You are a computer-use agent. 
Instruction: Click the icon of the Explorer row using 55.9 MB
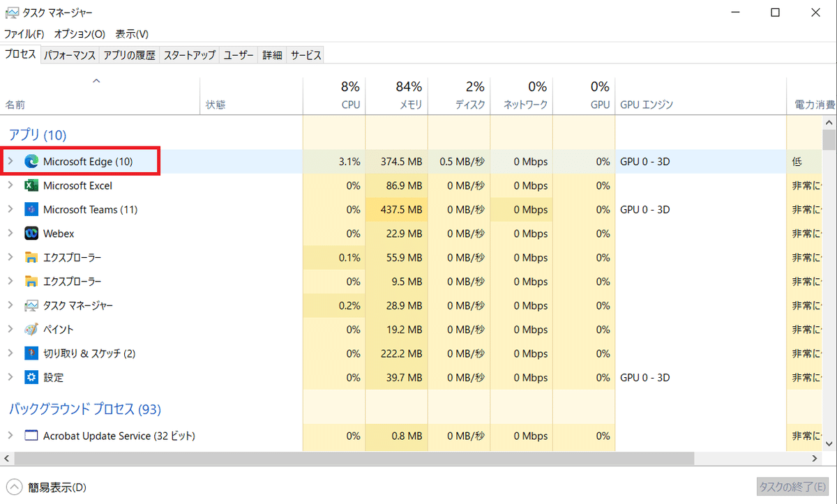(x=31, y=257)
